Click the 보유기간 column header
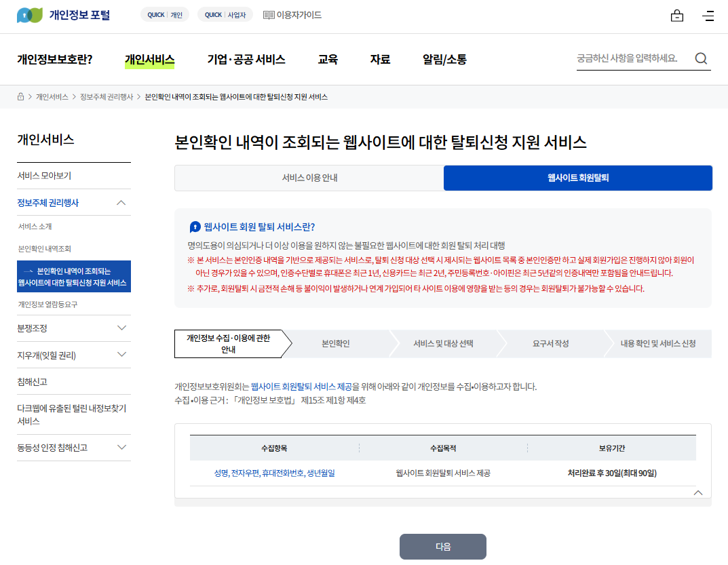Image resolution: width=728 pixels, height=565 pixels. 612,448
